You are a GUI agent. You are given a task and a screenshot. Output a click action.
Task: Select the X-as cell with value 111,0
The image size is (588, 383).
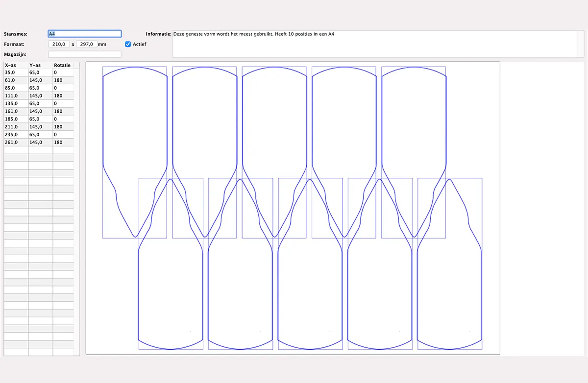point(16,96)
